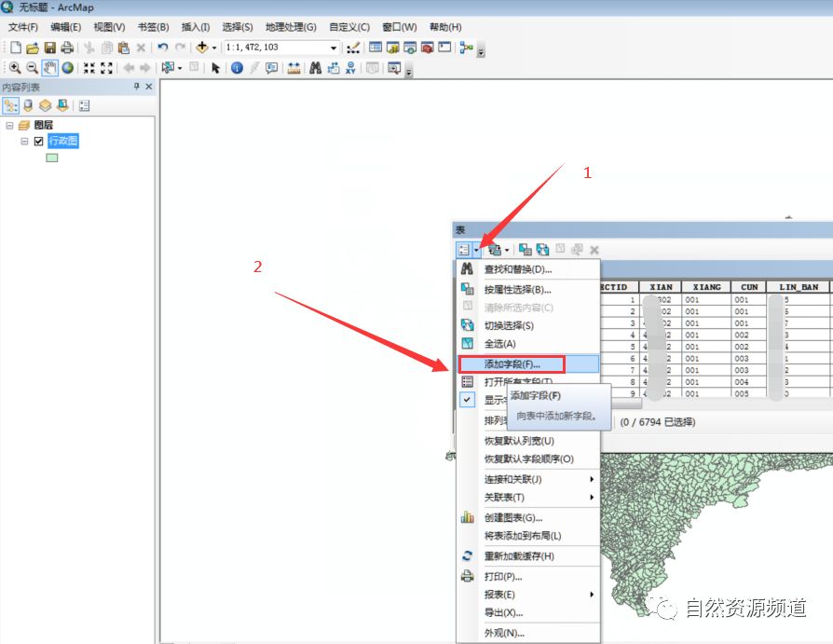Choose 按属性选择(B)... from menu
The height and width of the screenshot is (644, 833).
tap(528, 290)
